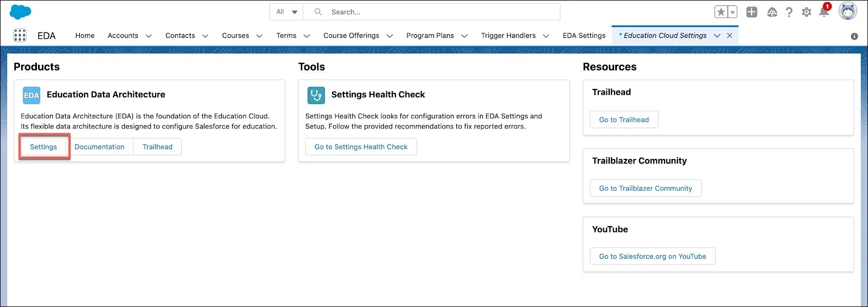Open the user profile avatar
868x307 pixels.
[848, 11]
